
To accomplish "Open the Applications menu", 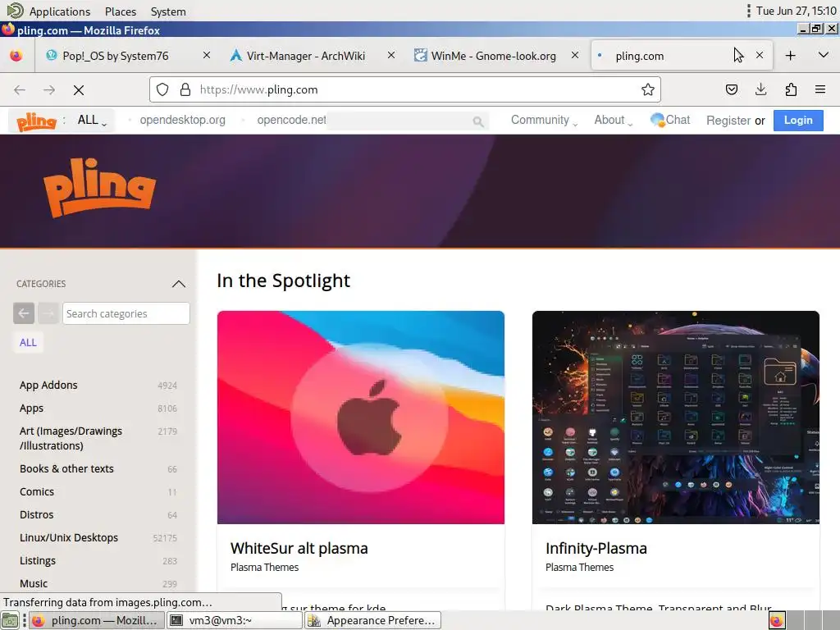I will pyautogui.click(x=59, y=11).
